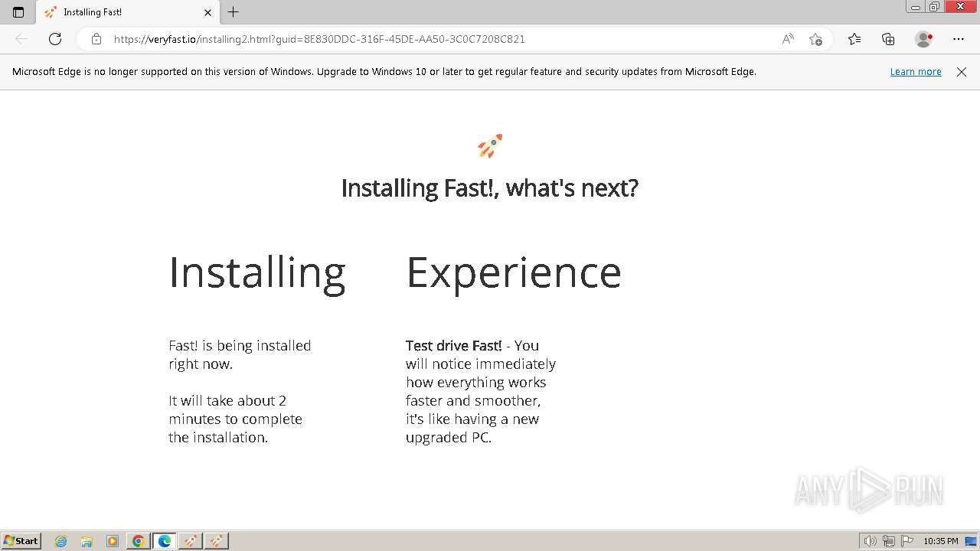Minimize the Edge browser window

915,7
